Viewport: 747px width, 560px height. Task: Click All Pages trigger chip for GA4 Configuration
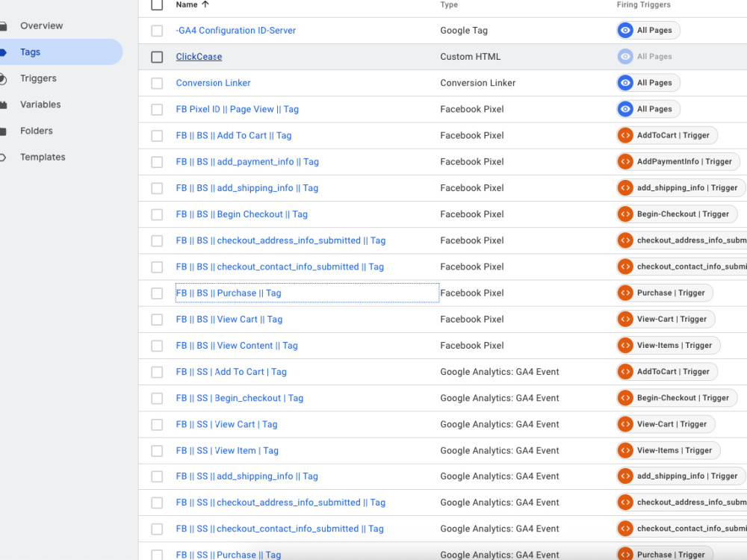click(x=648, y=31)
